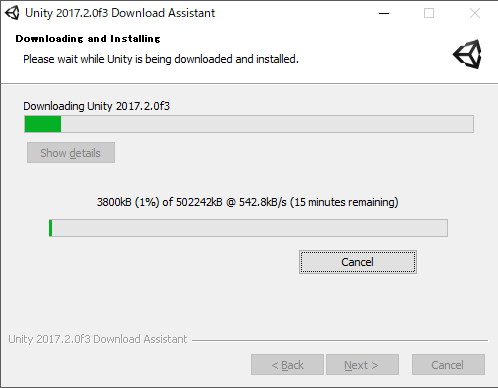Click the window title text
The width and height of the screenshot is (498, 388).
point(120,13)
